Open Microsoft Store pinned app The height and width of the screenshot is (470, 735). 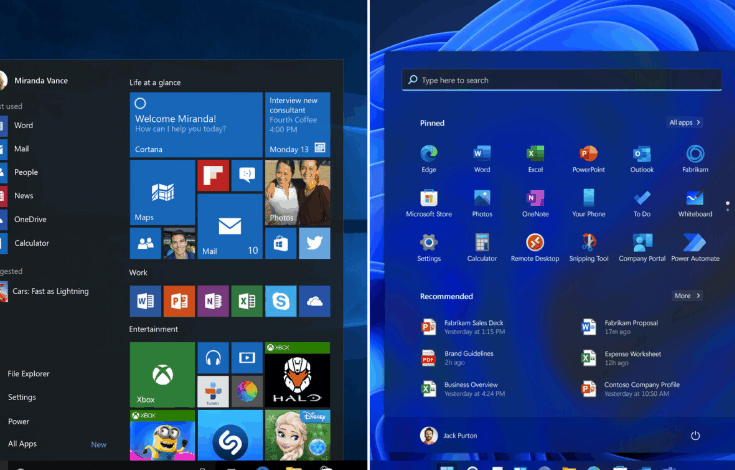click(428, 203)
